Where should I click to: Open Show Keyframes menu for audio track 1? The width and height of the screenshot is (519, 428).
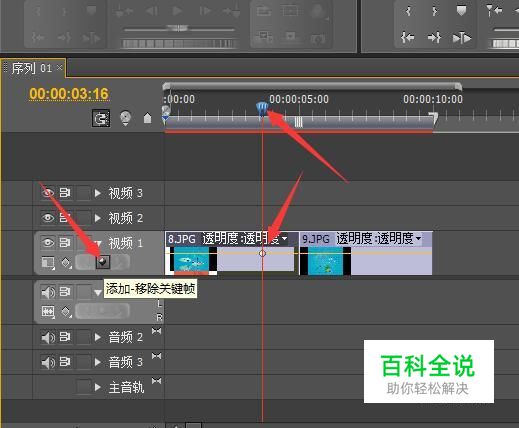point(66,312)
